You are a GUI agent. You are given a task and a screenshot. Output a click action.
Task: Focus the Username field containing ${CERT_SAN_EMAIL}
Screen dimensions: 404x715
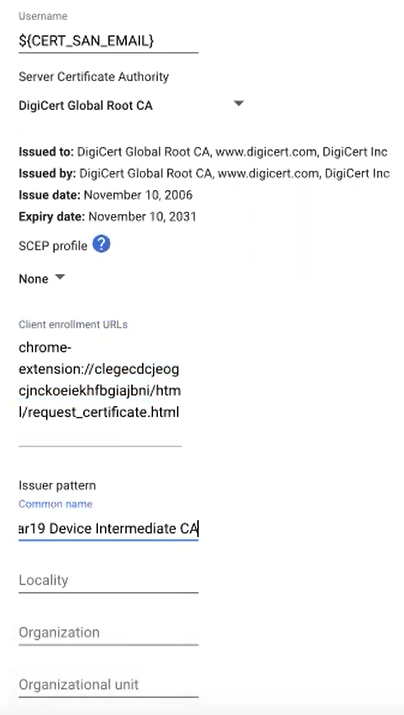coord(109,41)
